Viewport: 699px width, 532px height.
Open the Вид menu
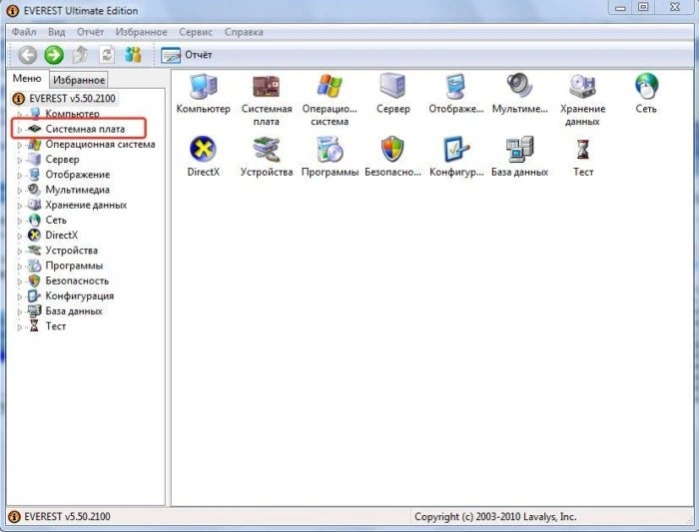point(57,32)
